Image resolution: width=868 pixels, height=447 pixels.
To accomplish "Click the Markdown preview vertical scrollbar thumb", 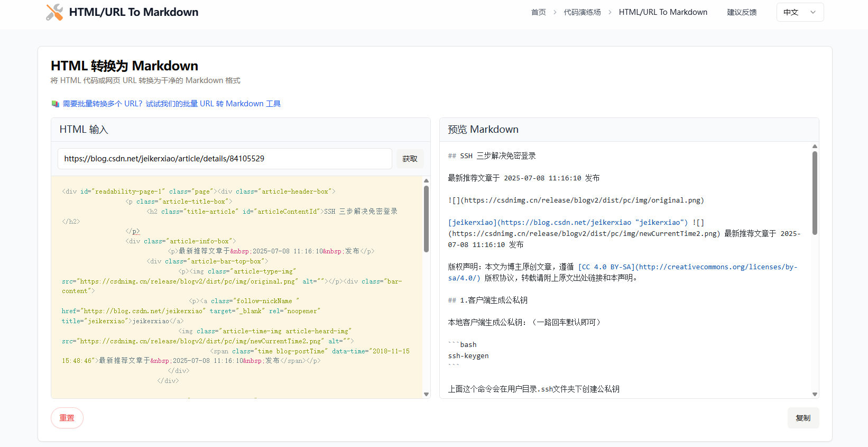I will 815,193.
